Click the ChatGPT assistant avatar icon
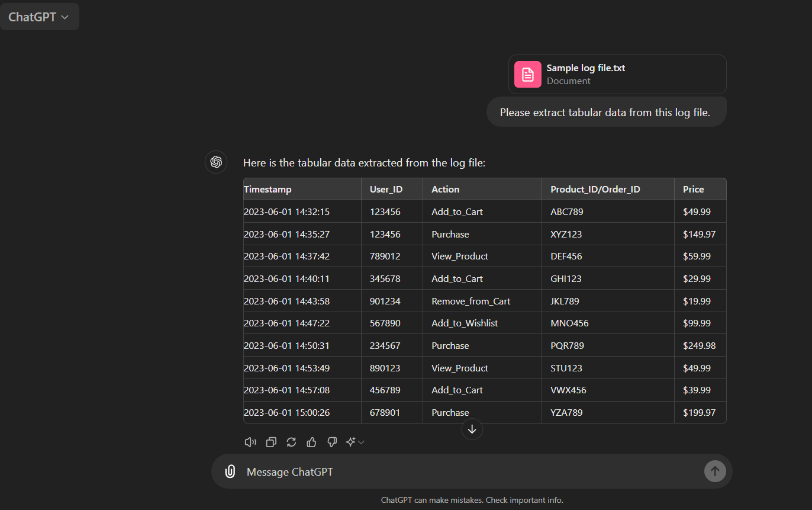The height and width of the screenshot is (510, 812). (x=216, y=162)
